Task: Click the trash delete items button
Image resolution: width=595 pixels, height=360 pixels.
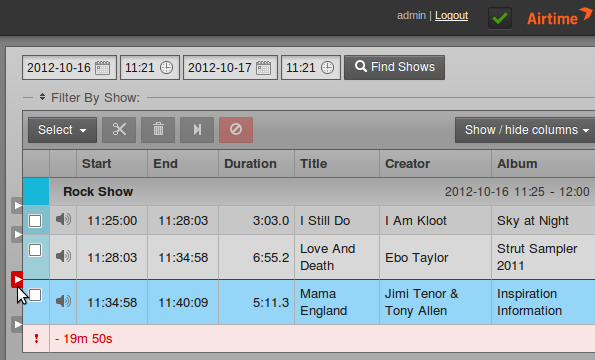Action: click(158, 130)
